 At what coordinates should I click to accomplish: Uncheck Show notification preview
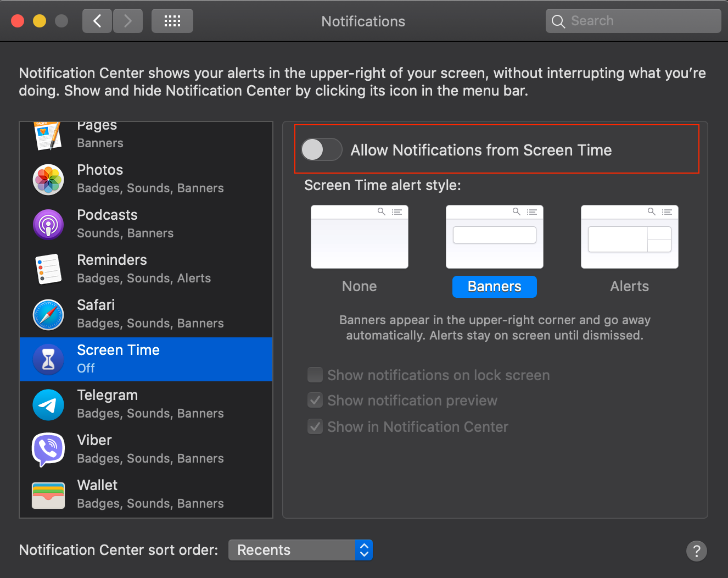(315, 401)
